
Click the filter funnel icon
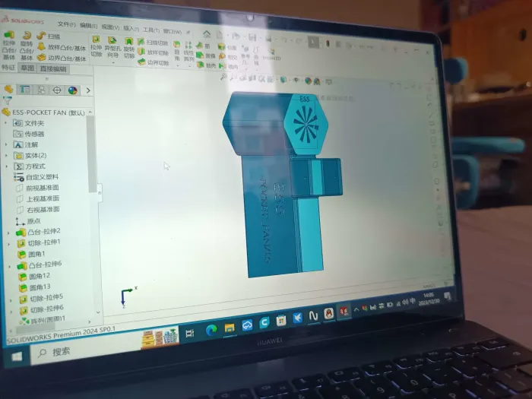[x=7, y=100]
